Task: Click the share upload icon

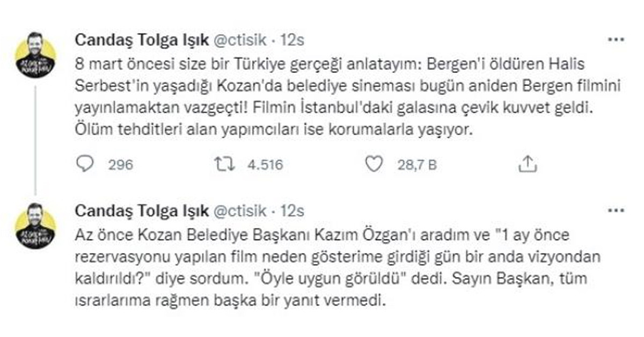Action: (526, 165)
